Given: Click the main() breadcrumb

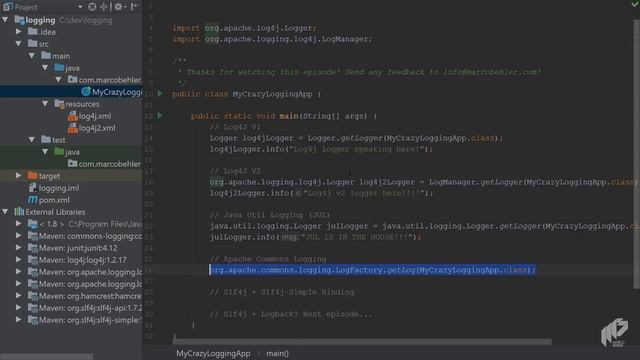Looking at the screenshot, I should coord(277,353).
